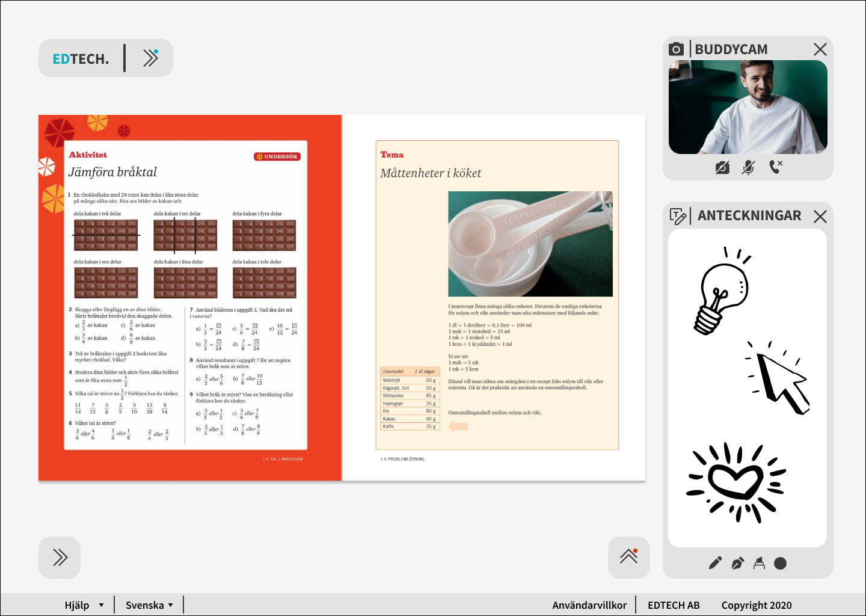Viewport: 866px width, 616px height.
Task: Click the measuring spoons photo
Action: (530, 244)
